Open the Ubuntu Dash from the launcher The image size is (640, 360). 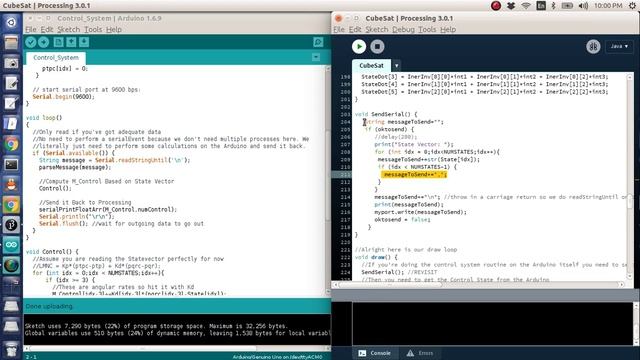(x=11, y=22)
